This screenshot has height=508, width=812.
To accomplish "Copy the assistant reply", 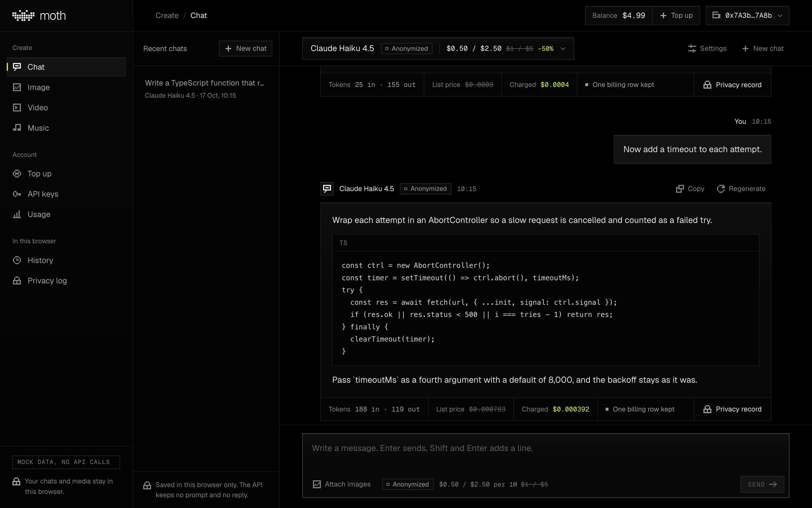I will (690, 189).
